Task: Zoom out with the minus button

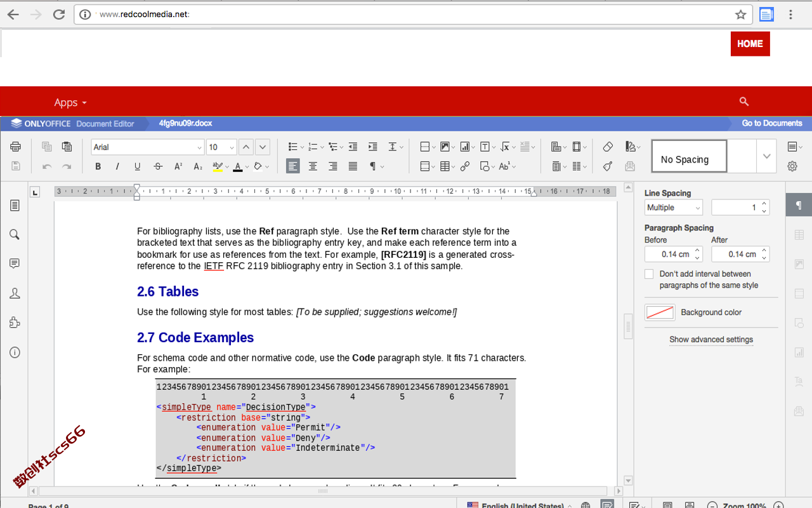Action: (712, 506)
